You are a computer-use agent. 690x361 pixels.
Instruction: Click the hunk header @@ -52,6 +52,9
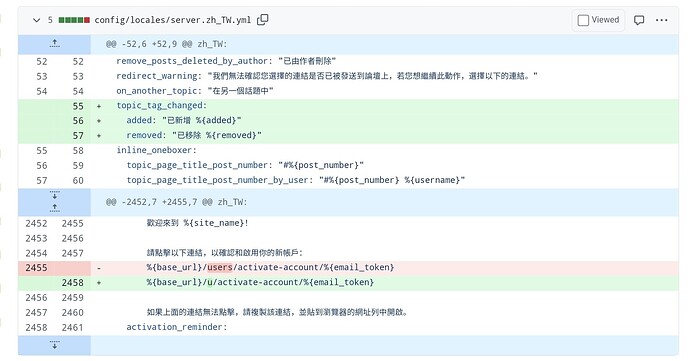(166, 44)
